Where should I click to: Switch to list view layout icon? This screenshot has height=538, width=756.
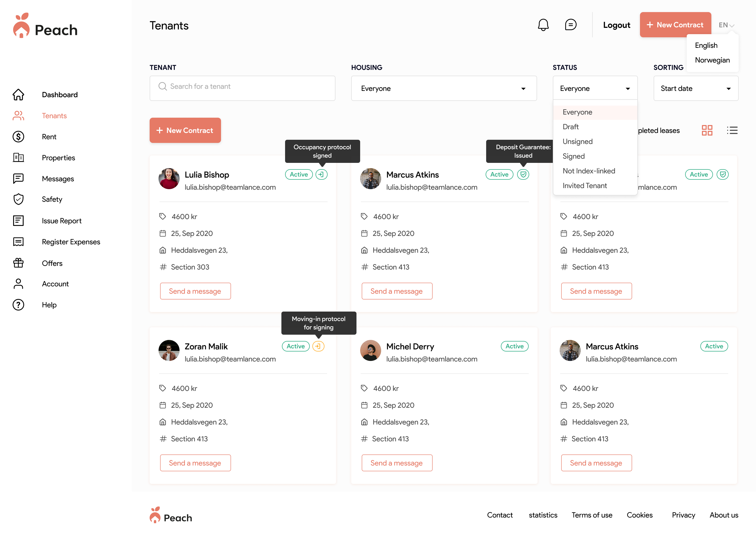pos(732,130)
